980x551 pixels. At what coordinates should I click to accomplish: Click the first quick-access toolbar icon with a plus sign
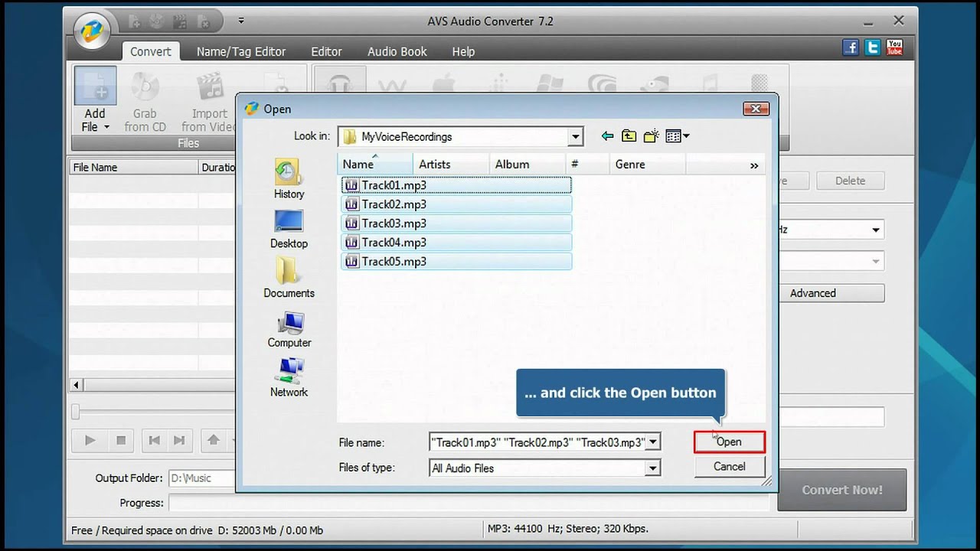pos(135,21)
